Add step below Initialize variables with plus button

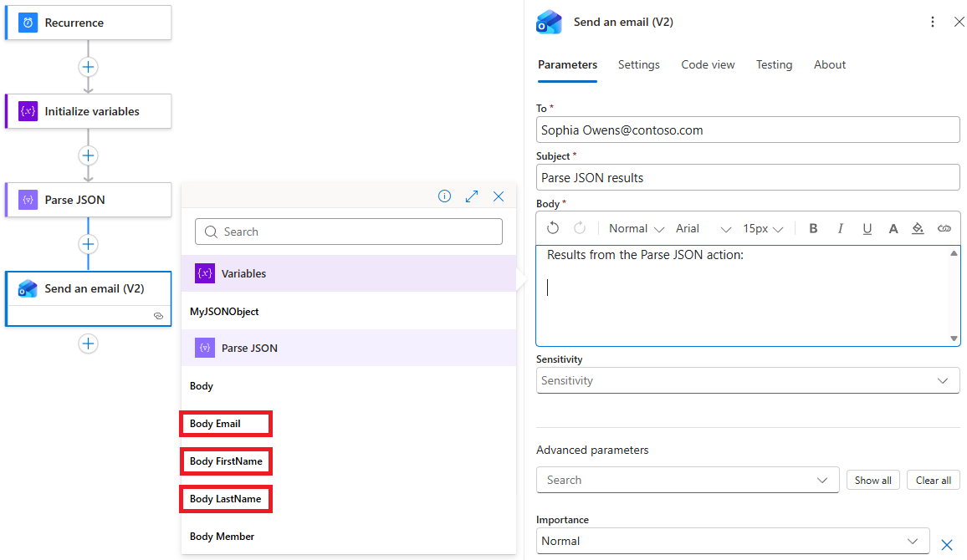88,155
